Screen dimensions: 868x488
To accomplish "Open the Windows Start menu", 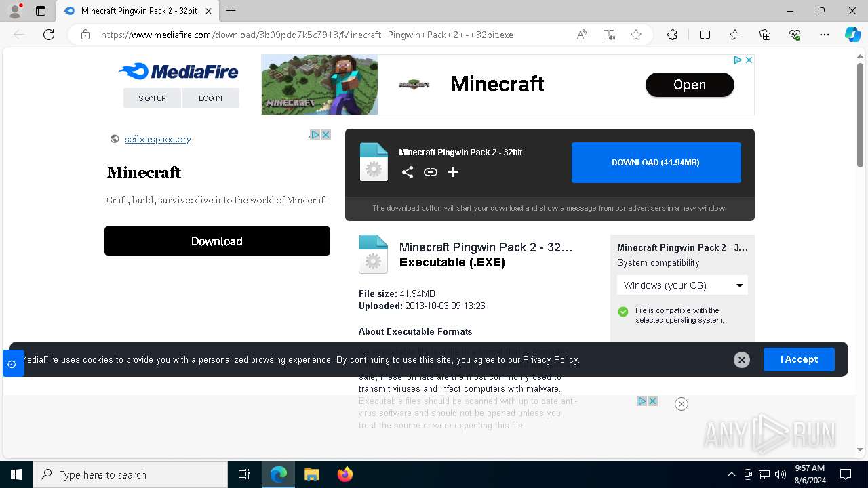I will click(x=16, y=474).
